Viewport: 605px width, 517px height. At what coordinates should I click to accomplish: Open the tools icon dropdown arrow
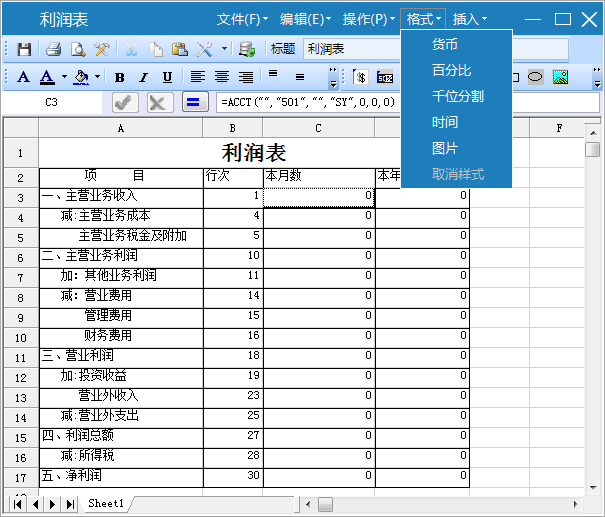coord(224,49)
